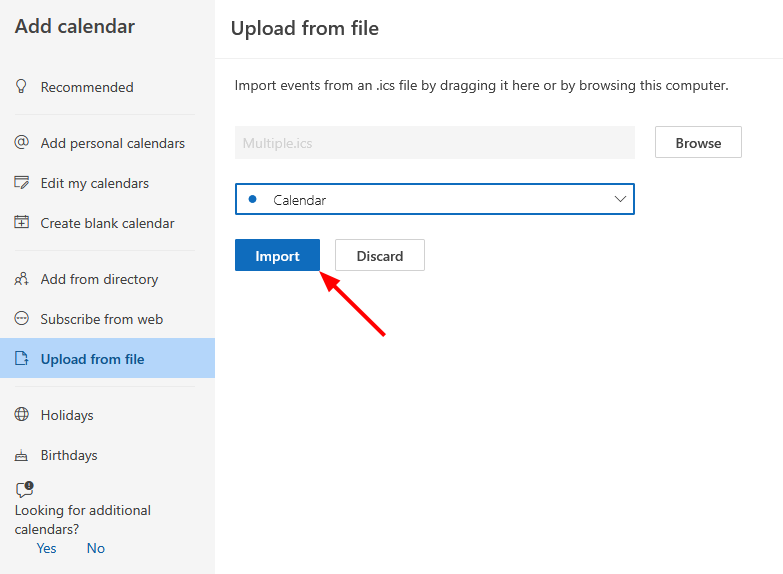Click the Birthdays cake icon

point(21,455)
